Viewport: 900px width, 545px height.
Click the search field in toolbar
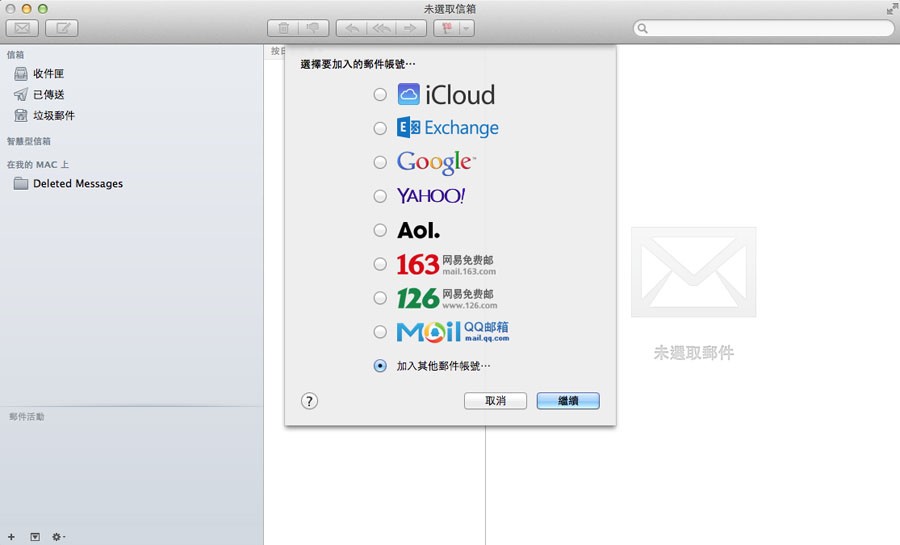[764, 28]
